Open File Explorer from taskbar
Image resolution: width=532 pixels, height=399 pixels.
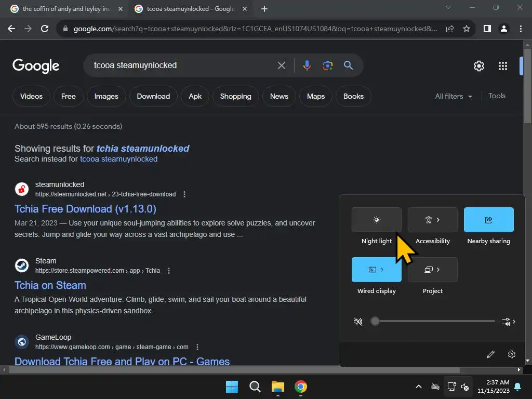(278, 387)
